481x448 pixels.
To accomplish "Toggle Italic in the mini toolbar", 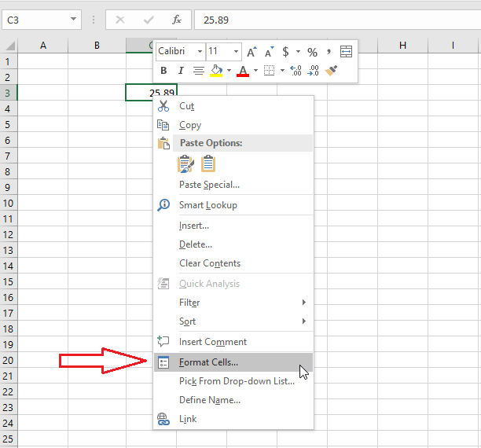I will 181,71.
